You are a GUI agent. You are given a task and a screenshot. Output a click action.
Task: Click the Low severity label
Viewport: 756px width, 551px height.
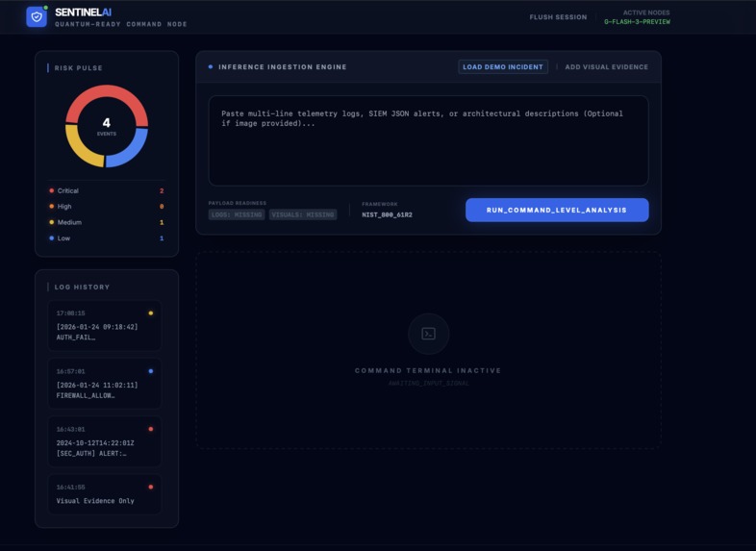(63, 238)
